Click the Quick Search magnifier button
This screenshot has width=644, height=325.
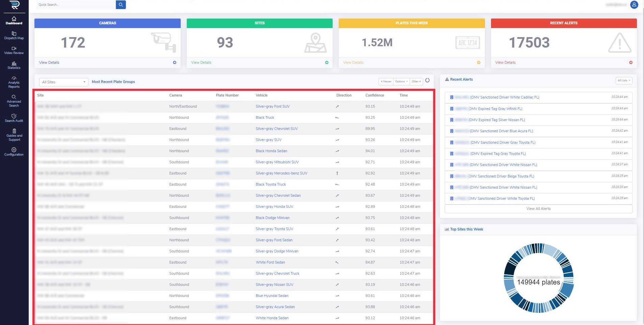(x=121, y=5)
